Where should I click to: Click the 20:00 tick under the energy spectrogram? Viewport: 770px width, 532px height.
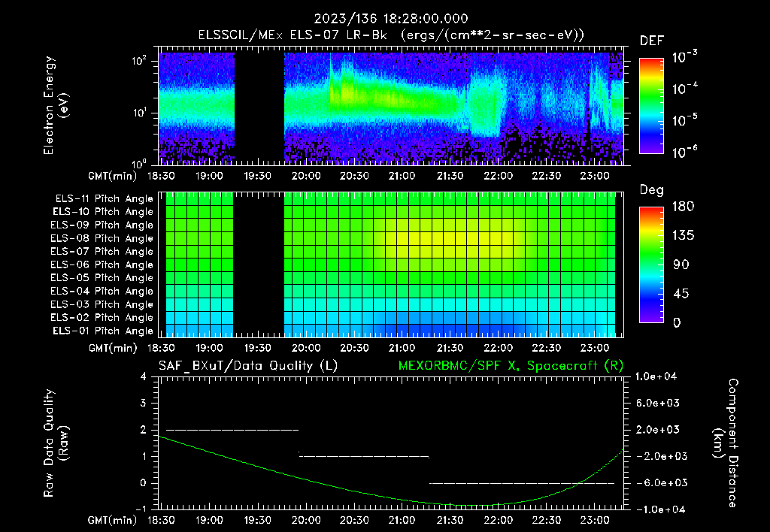point(306,176)
